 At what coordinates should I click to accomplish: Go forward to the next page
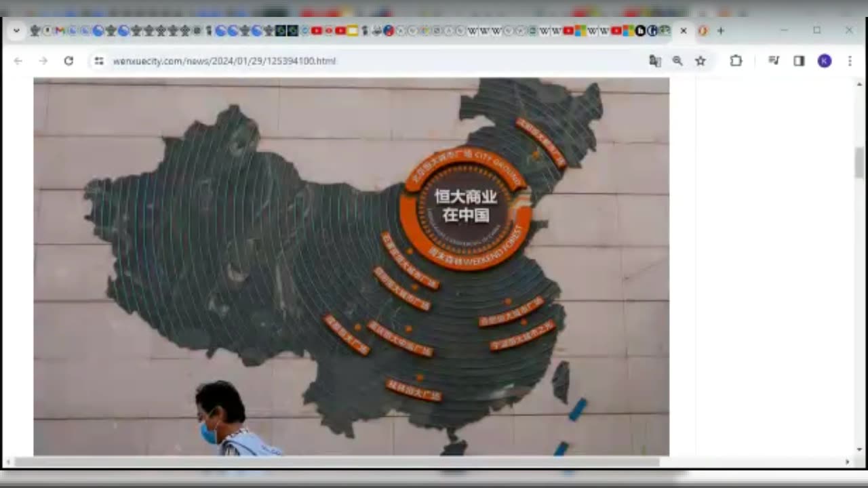[43, 61]
